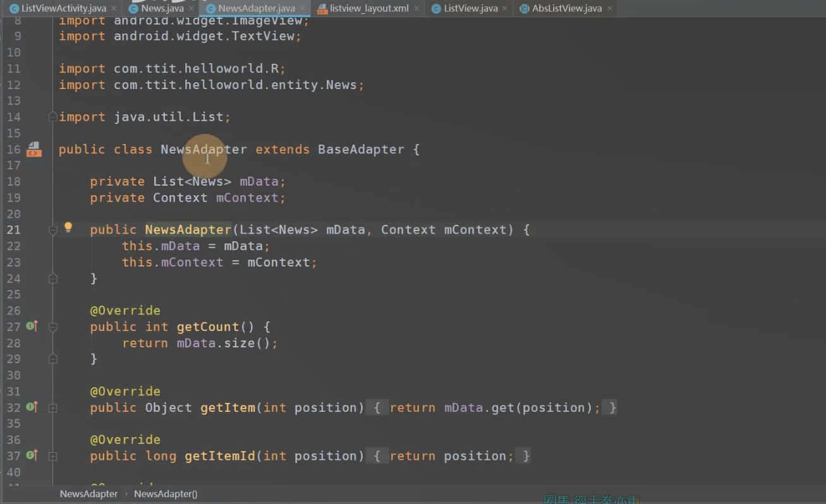This screenshot has width=826, height=504.
Task: Close the ListViewActivity.java tab
Action: point(114,9)
